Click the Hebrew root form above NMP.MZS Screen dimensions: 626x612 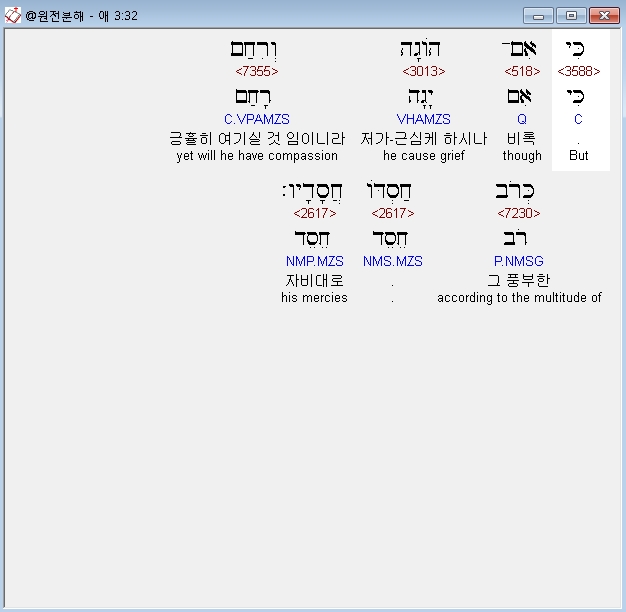[312, 239]
